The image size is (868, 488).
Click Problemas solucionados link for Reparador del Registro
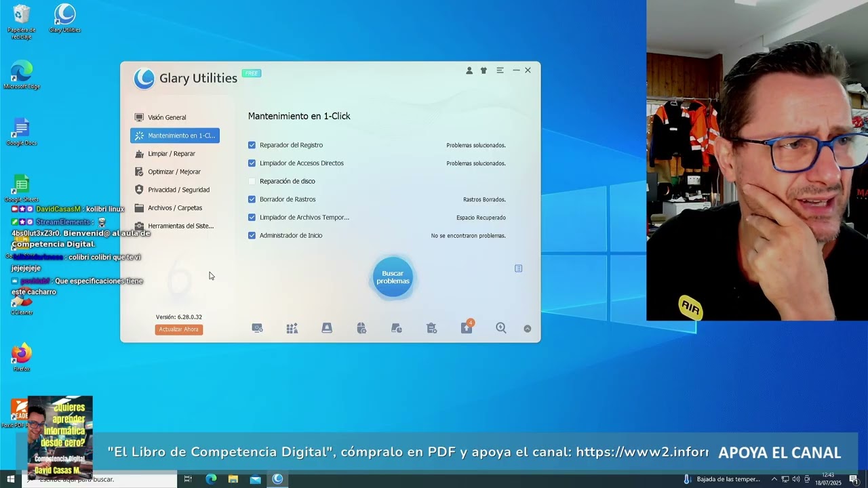[476, 145]
